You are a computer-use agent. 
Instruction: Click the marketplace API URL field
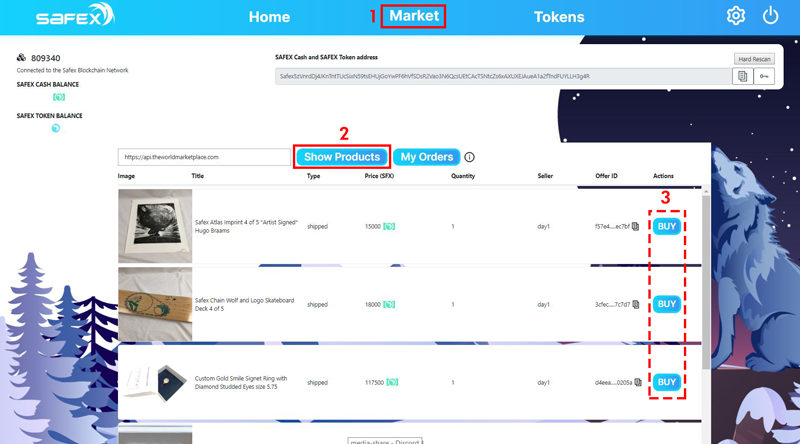pyautogui.click(x=204, y=157)
